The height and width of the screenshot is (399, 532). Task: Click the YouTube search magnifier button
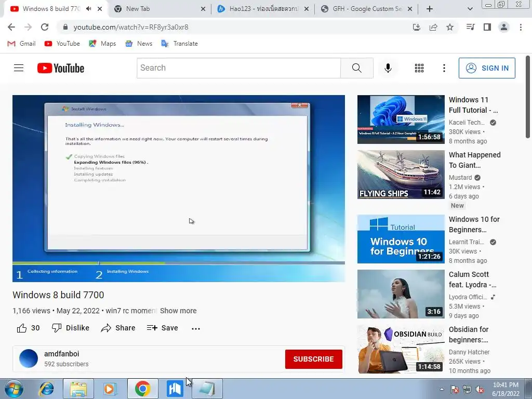point(356,68)
